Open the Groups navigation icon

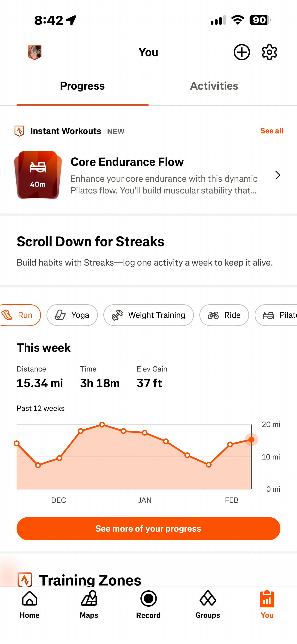(x=207, y=604)
